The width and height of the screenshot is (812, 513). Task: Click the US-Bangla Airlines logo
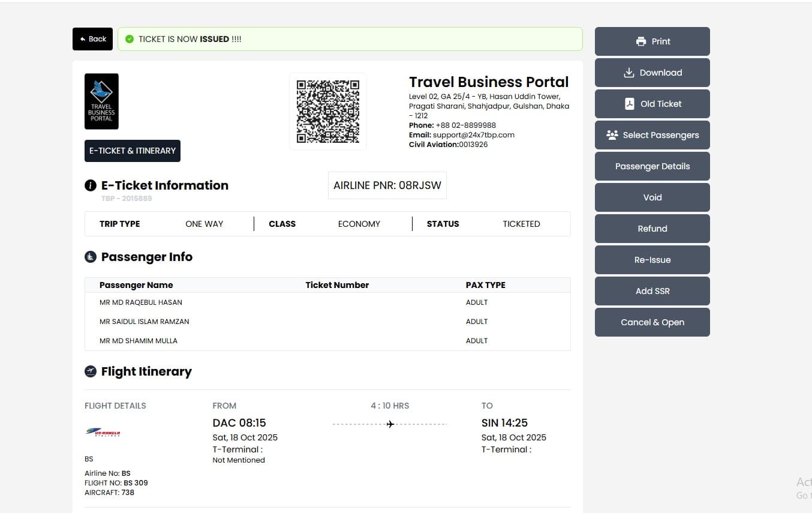(x=103, y=431)
